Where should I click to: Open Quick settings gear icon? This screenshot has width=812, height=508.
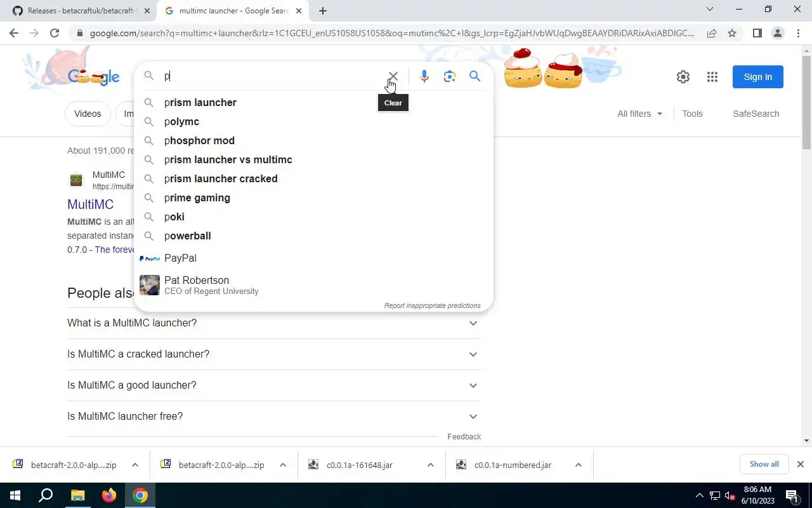683,77
